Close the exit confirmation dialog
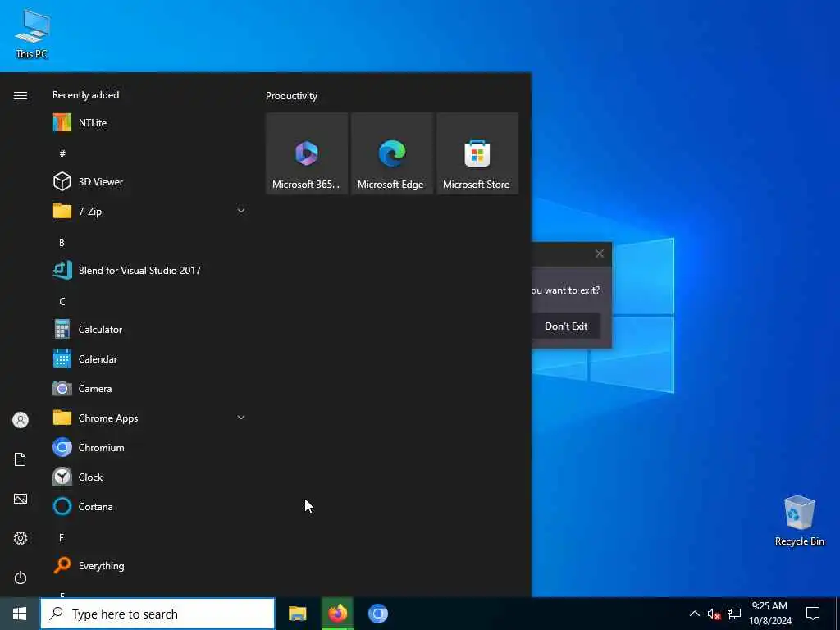 (600, 253)
